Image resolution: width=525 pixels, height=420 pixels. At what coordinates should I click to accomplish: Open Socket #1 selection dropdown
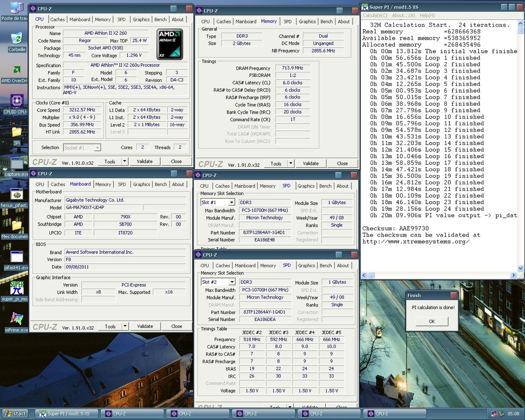pyautogui.click(x=98, y=148)
